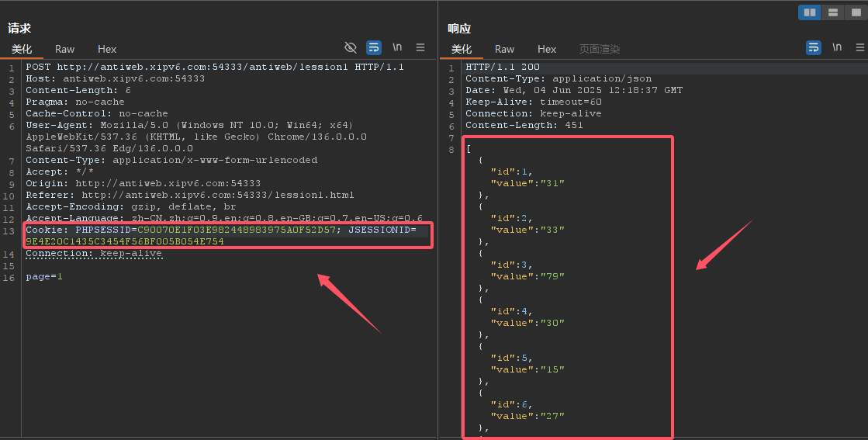The width and height of the screenshot is (868, 440).
Task: Open response panel hamburger options menu
Action: click(859, 47)
